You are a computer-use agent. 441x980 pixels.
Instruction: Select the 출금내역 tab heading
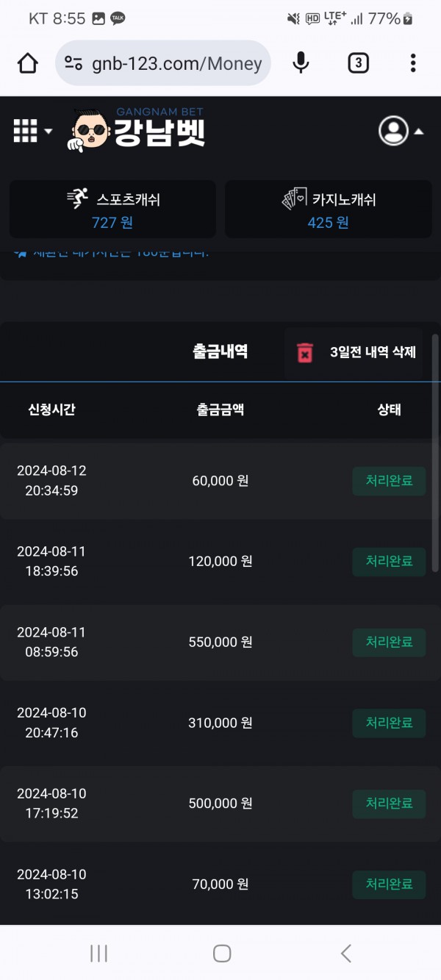click(220, 351)
